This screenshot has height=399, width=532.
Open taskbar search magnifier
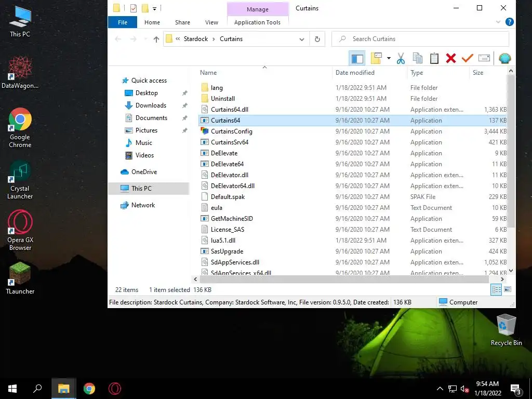(x=37, y=389)
